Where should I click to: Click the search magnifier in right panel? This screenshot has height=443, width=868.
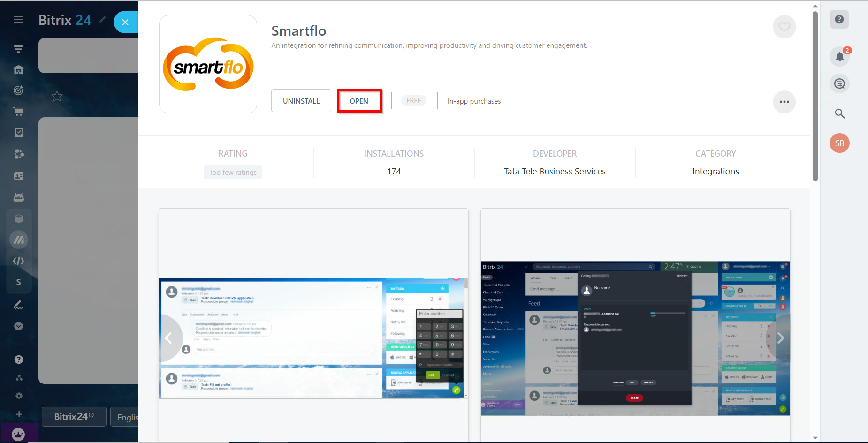pos(840,113)
